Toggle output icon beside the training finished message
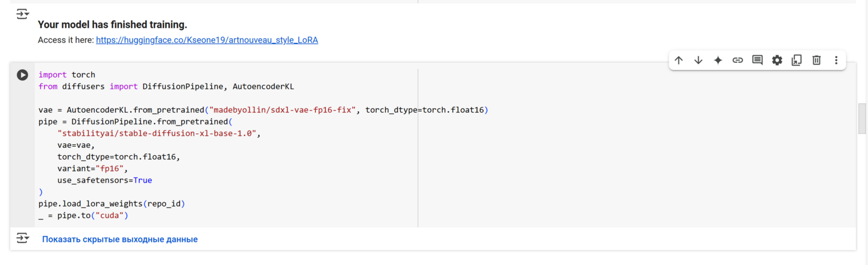This screenshot has height=265, width=868. pyautogui.click(x=22, y=14)
